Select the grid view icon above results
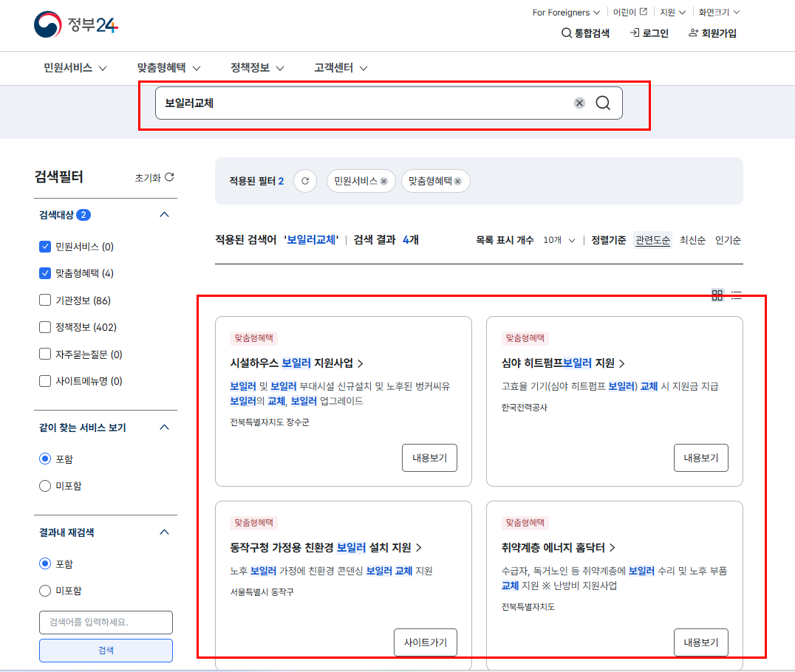Image resolution: width=795 pixels, height=672 pixels. (x=717, y=295)
